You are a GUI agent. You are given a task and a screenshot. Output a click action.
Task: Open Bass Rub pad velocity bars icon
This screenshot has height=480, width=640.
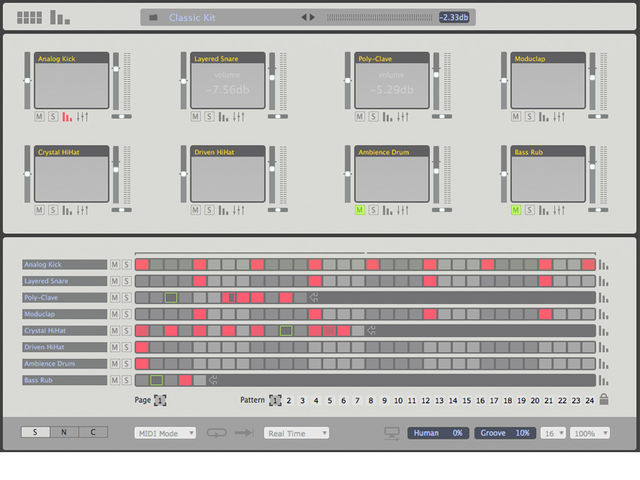coord(544,211)
